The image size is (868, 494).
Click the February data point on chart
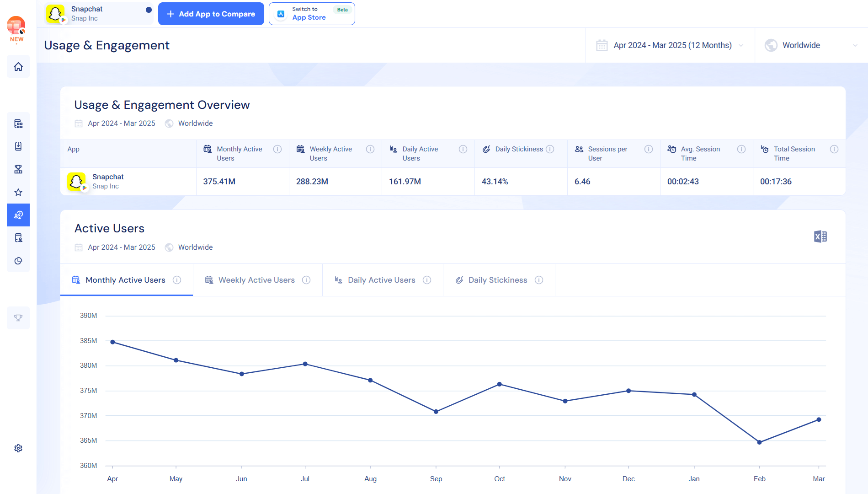759,442
